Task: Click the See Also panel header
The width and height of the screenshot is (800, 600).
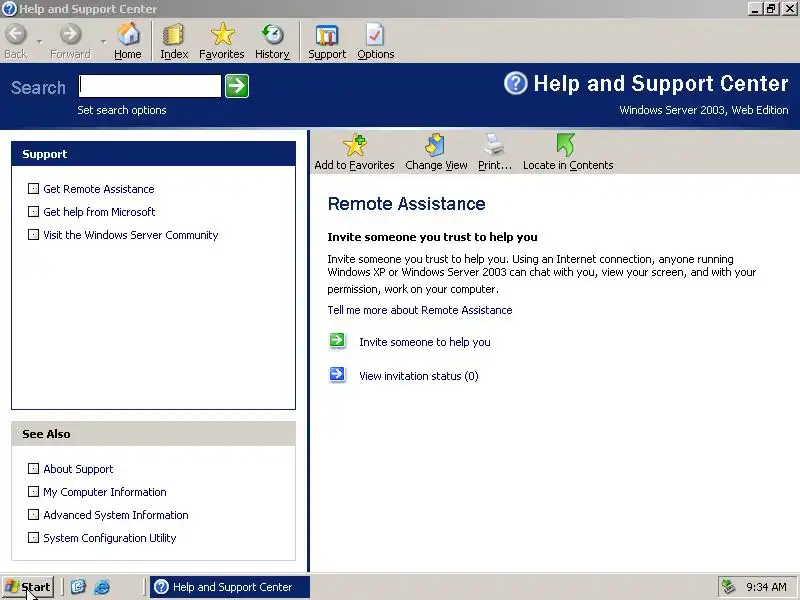Action: coord(154,434)
